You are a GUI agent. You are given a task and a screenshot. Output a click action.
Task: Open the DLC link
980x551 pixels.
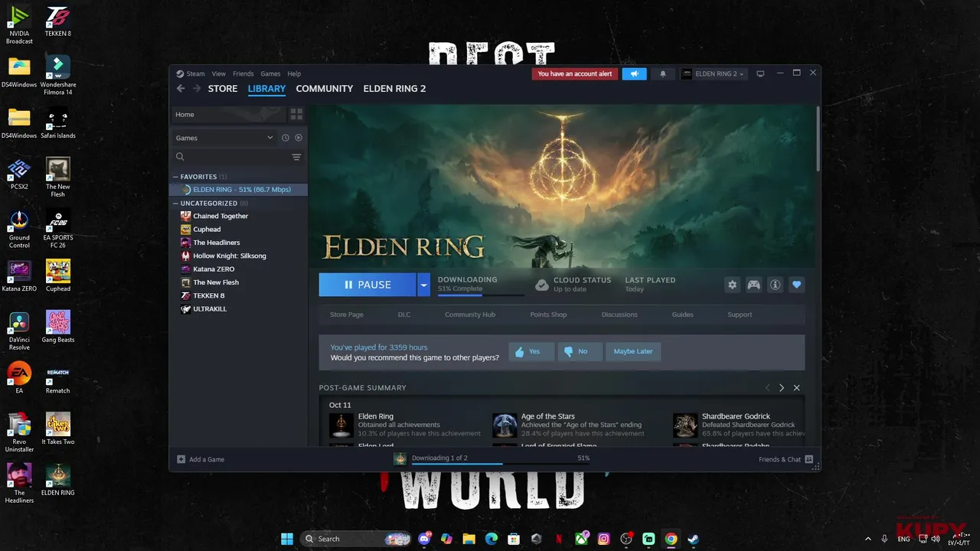click(404, 315)
